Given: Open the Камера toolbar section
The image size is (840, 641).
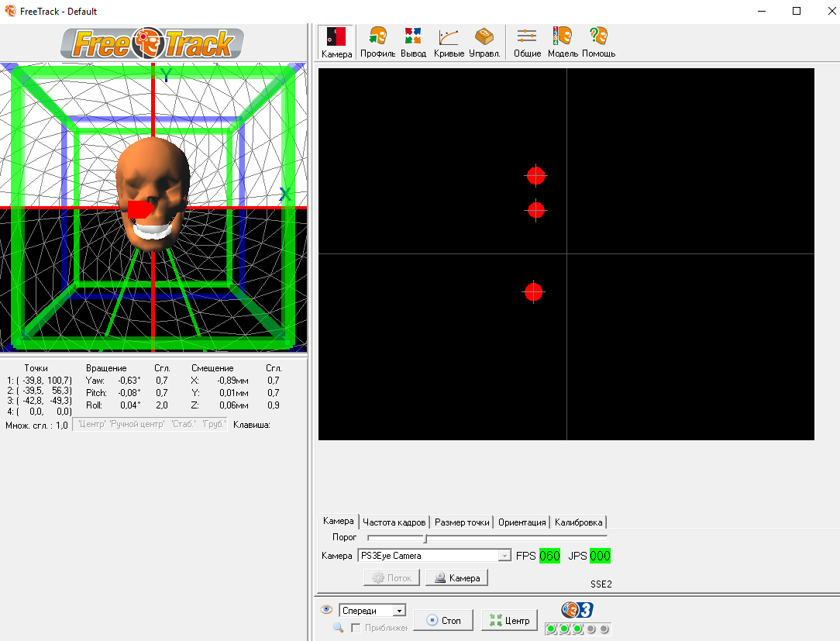Looking at the screenshot, I should coord(336,43).
